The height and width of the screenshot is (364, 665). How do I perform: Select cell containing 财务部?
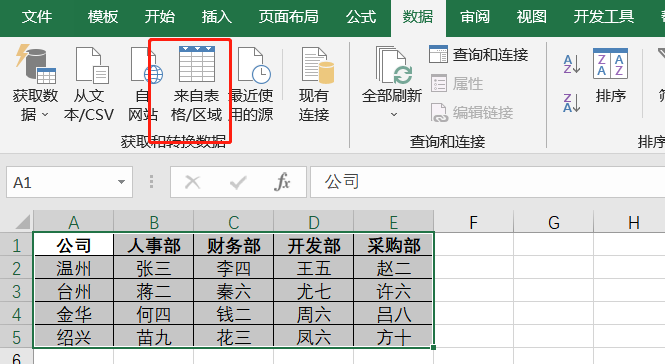tap(234, 245)
